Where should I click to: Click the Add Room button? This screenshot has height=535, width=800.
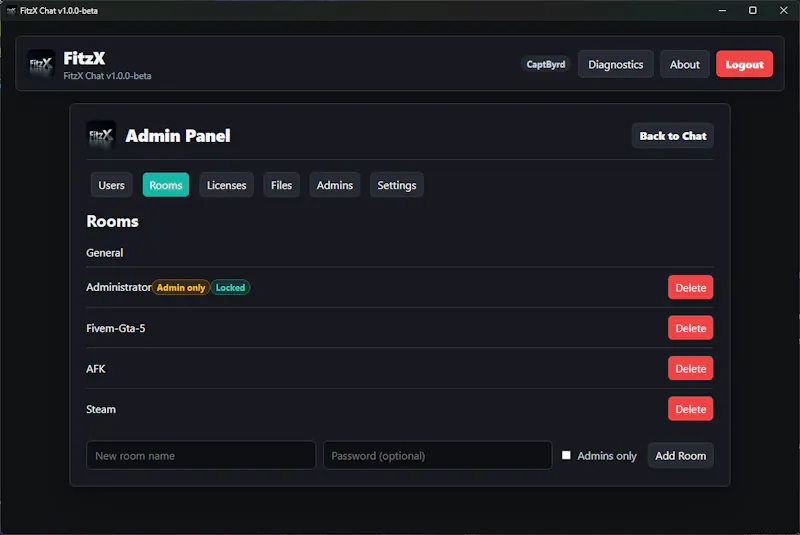point(681,455)
